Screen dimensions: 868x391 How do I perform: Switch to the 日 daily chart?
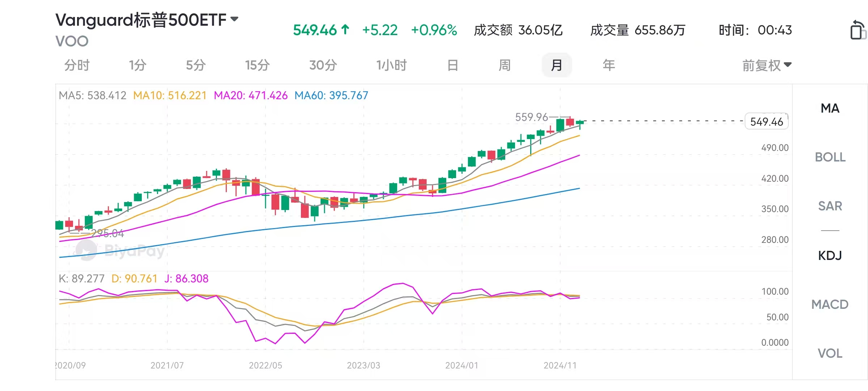pos(452,66)
